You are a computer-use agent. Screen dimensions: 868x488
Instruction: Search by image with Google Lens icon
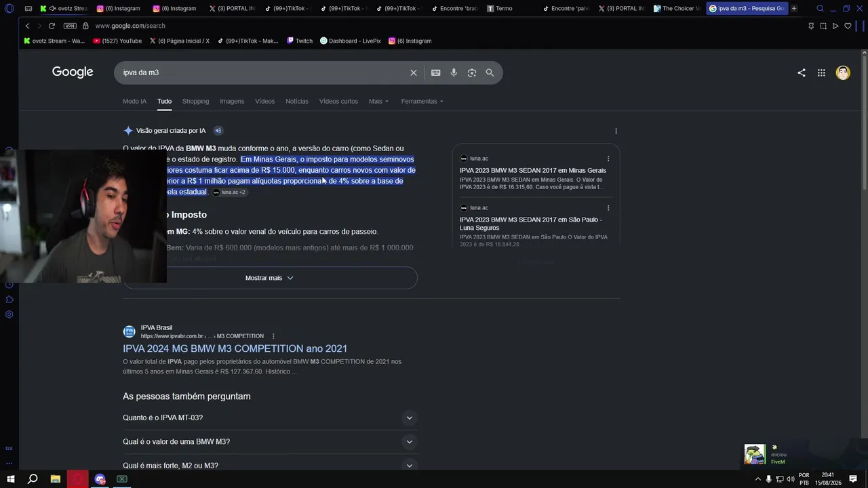point(472,73)
